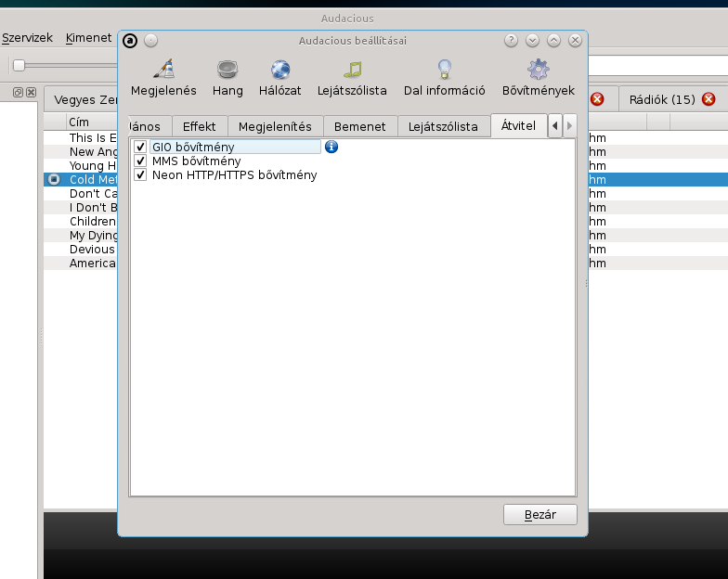Open the Szervizek menu in Audacious
Viewport: 728px width, 579px height.
point(27,37)
